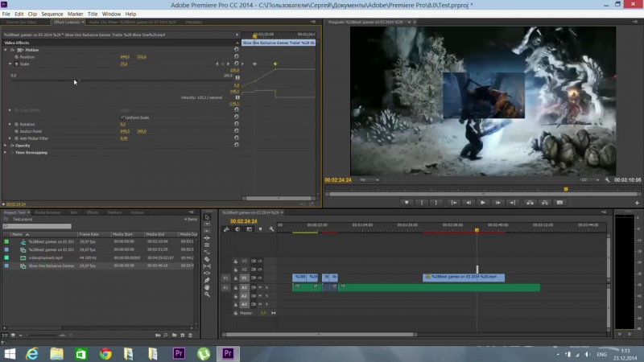The width and height of the screenshot is (644, 362).
Task: Reset the Position parameter
Action: coord(236,56)
